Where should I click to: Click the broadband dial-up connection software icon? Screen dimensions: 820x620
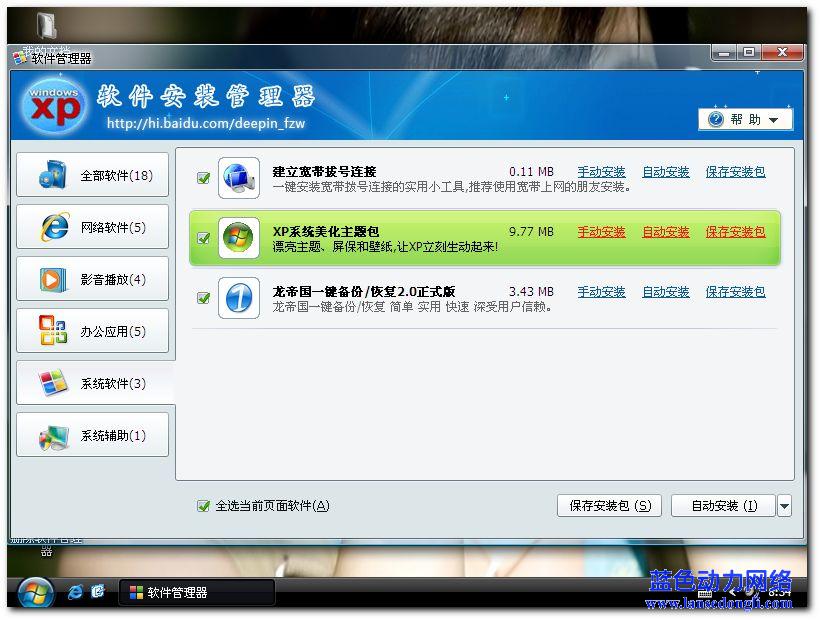point(238,178)
